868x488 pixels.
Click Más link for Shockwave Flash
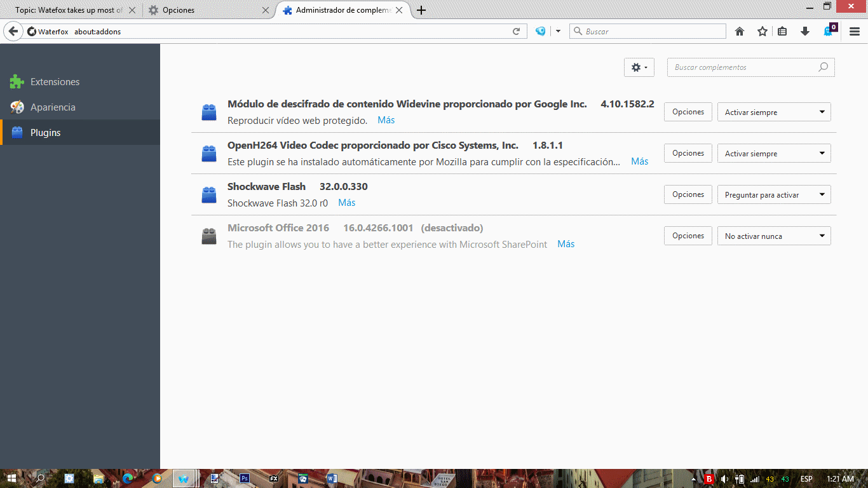pos(346,203)
